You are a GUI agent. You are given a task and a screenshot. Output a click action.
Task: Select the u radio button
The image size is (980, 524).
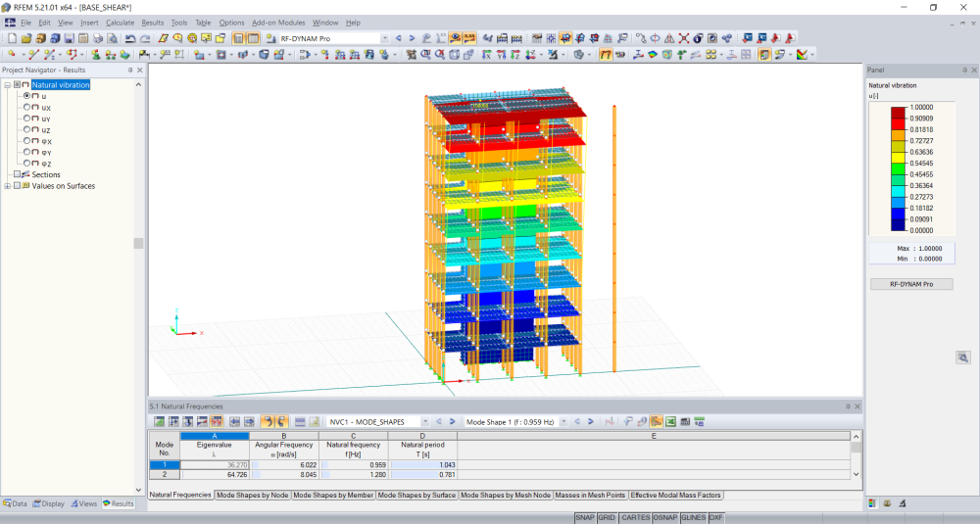tap(26, 96)
